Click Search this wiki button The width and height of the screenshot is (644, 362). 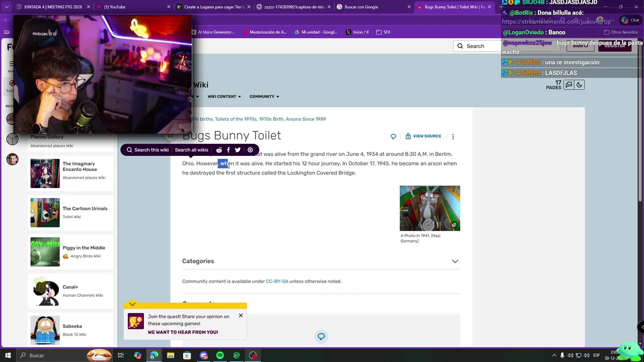click(x=147, y=150)
